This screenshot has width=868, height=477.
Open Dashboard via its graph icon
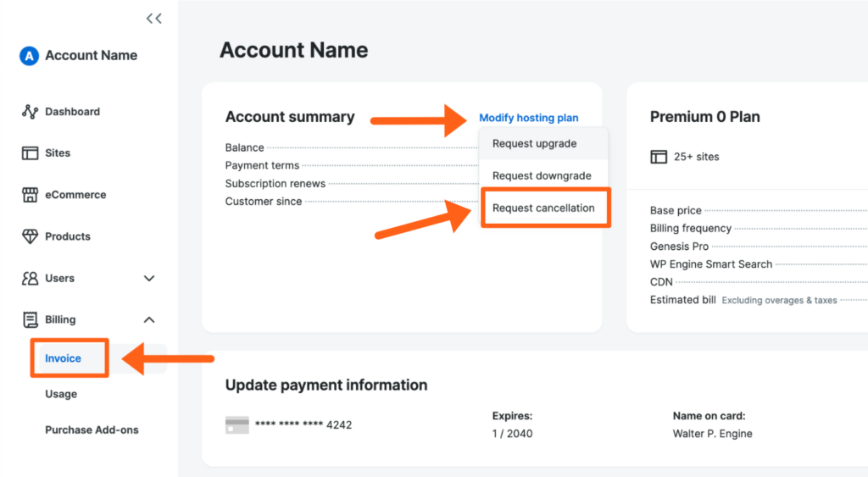(31, 112)
